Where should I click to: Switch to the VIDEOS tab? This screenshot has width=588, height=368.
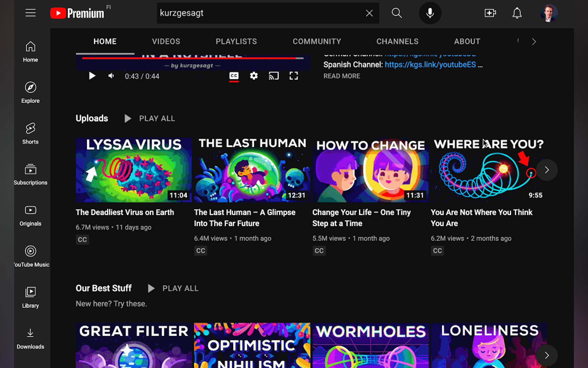166,41
